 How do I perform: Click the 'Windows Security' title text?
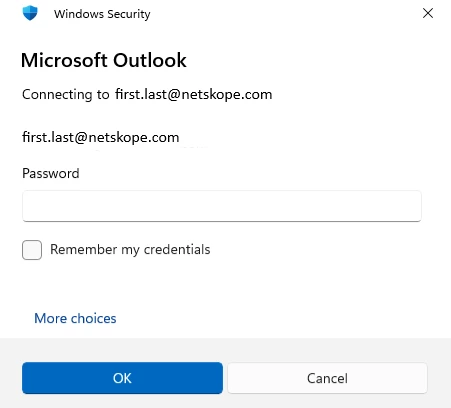click(x=102, y=14)
